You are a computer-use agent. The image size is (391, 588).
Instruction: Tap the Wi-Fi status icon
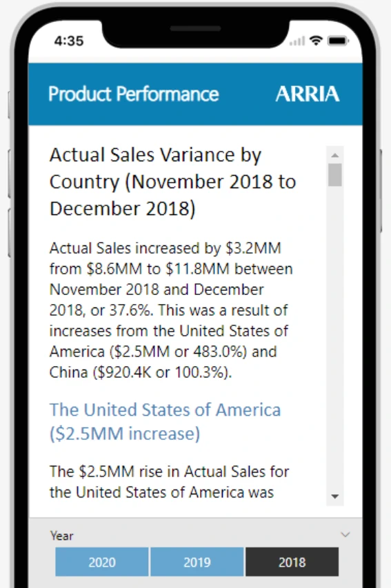tap(317, 41)
